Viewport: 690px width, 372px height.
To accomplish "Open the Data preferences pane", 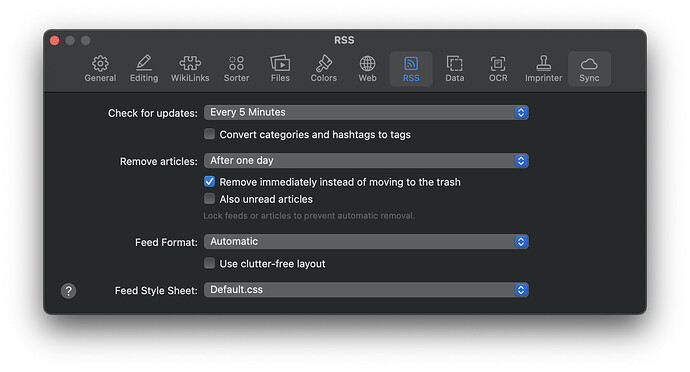I will click(x=455, y=69).
